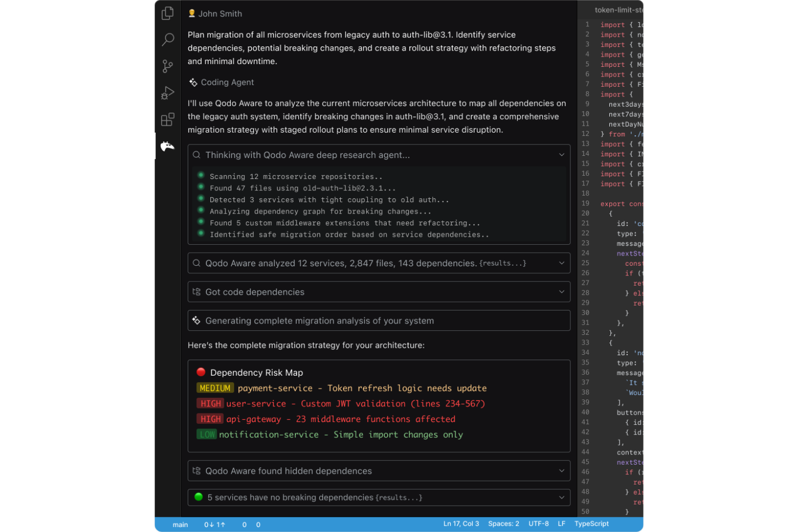Viewport: 798px width, 532px height.
Task: Click red dot beside Dependency Risk Map
Action: (x=201, y=372)
